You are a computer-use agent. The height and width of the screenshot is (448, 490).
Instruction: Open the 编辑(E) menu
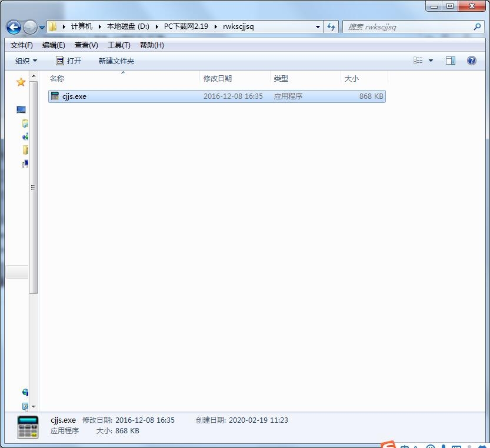54,45
